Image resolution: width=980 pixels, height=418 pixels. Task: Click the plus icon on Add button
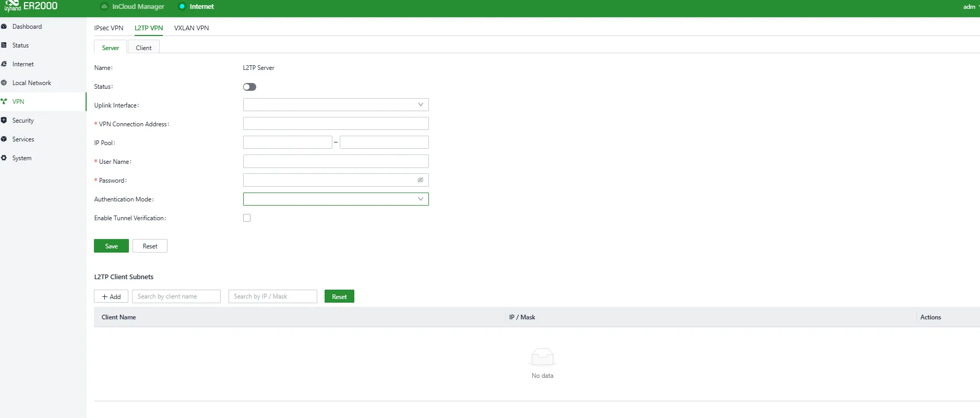click(x=105, y=297)
